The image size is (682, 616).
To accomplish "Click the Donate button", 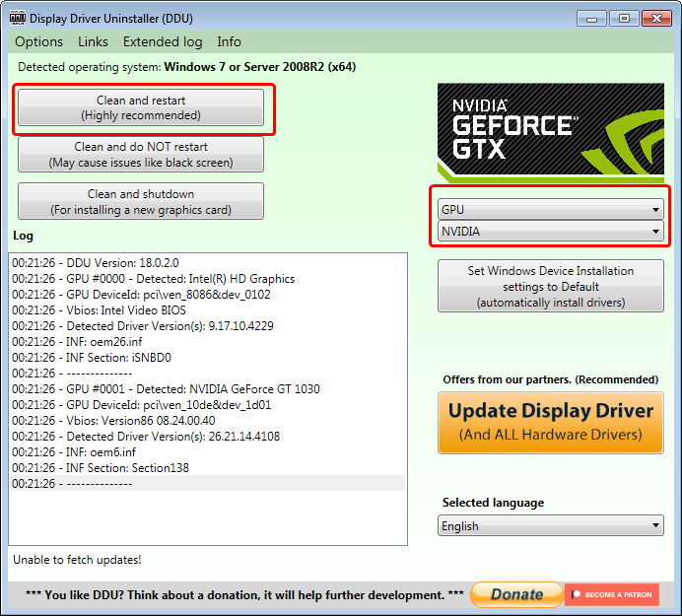I will [516, 594].
